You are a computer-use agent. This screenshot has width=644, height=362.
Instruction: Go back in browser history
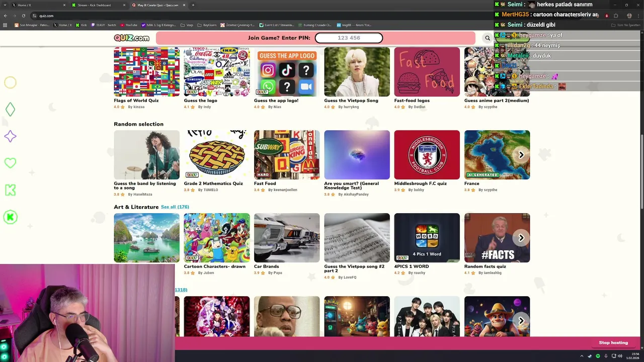coord(6,16)
